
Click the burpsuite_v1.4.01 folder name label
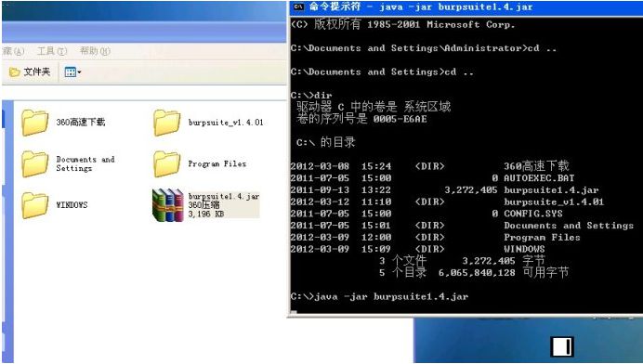click(226, 123)
